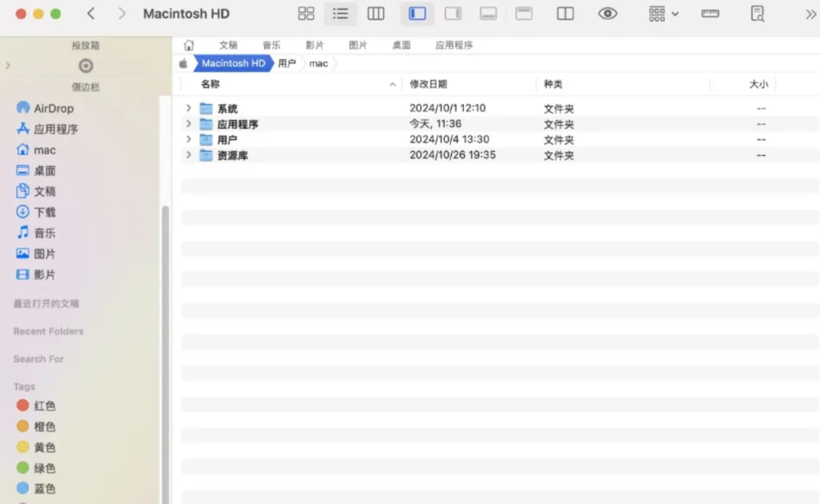
Task: Toggle Quick Look eye icon
Action: coord(607,14)
